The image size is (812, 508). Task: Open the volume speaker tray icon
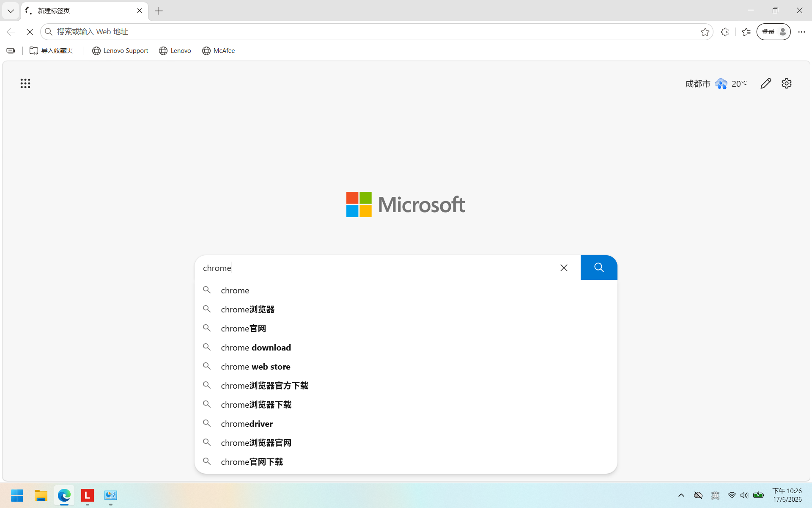pyautogui.click(x=744, y=495)
